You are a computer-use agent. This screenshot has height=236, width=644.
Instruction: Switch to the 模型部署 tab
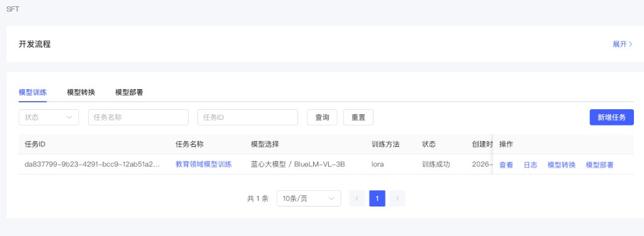pyautogui.click(x=129, y=92)
